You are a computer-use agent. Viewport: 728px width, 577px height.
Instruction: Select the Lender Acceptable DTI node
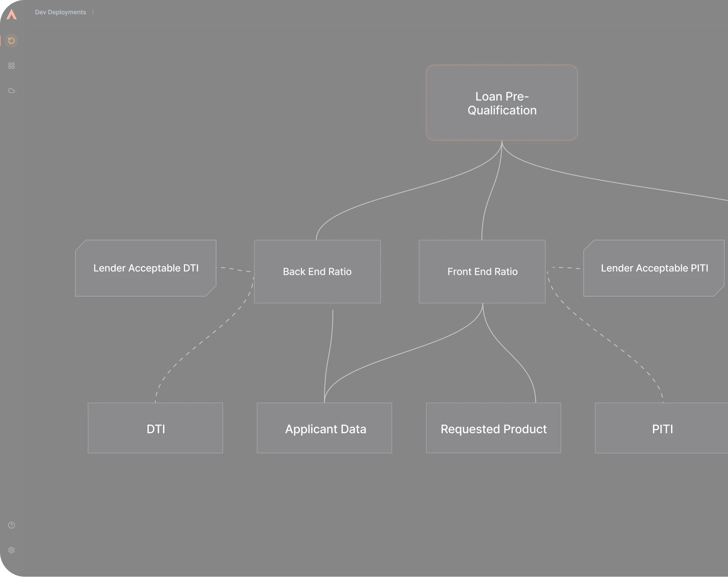point(146,268)
